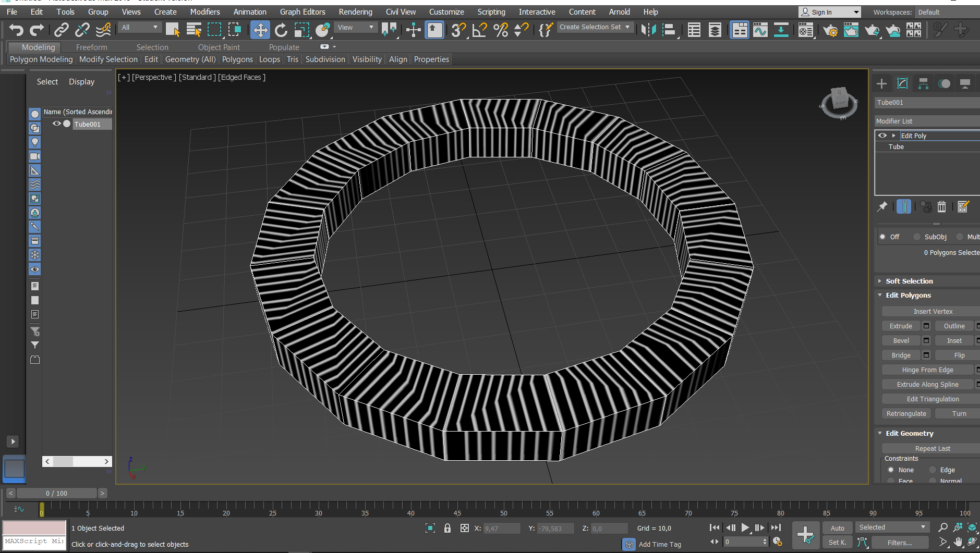Open the Motion panel icon

pyautogui.click(x=944, y=83)
